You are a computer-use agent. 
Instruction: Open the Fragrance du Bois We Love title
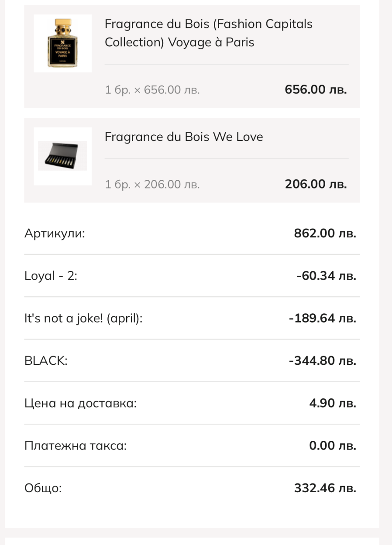coord(184,137)
